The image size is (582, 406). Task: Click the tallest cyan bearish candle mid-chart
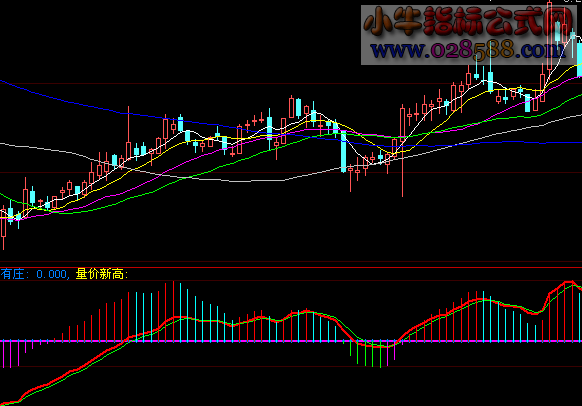tap(343, 151)
